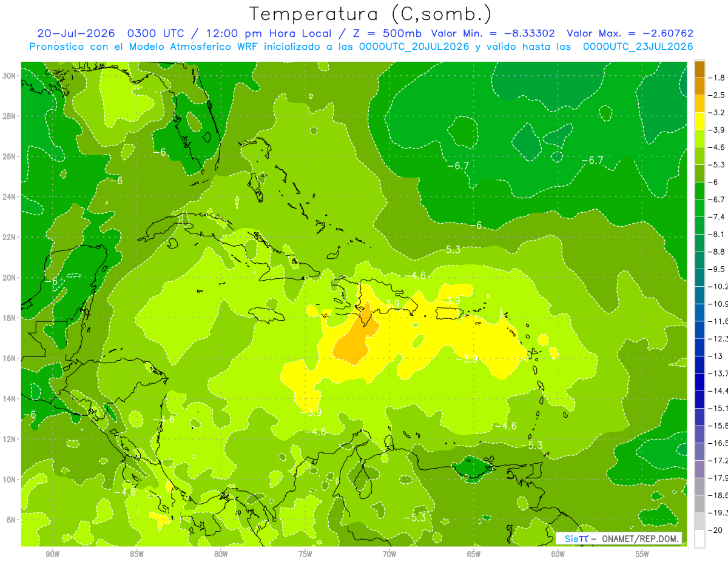Image resolution: width=728 pixels, height=562 pixels.
Task: Click the "-14.4" legend value
Action: tap(718, 390)
